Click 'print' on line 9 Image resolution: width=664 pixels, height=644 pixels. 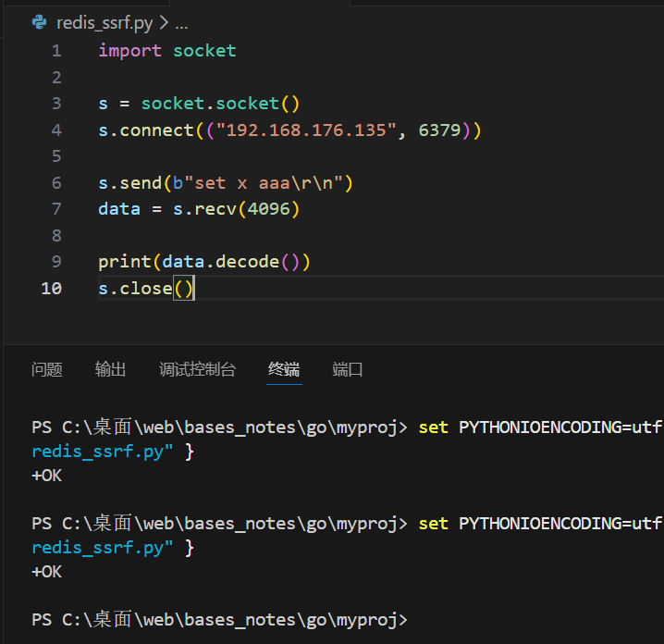click(x=125, y=262)
